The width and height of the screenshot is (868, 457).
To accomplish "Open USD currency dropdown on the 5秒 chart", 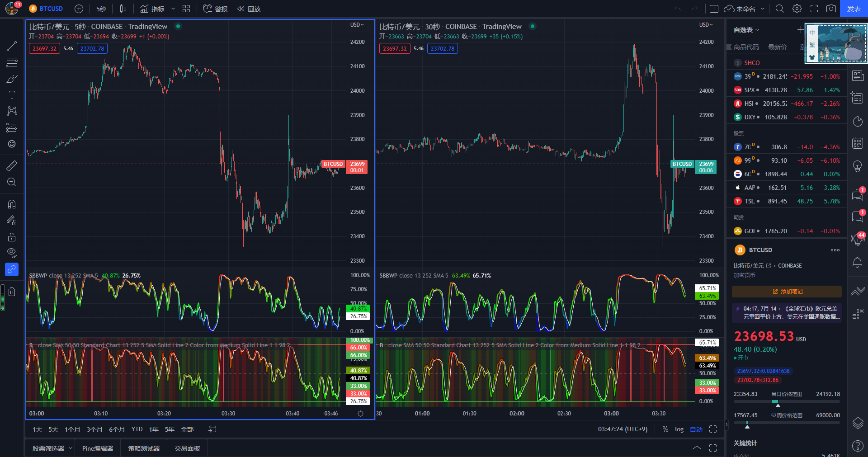I will (357, 25).
